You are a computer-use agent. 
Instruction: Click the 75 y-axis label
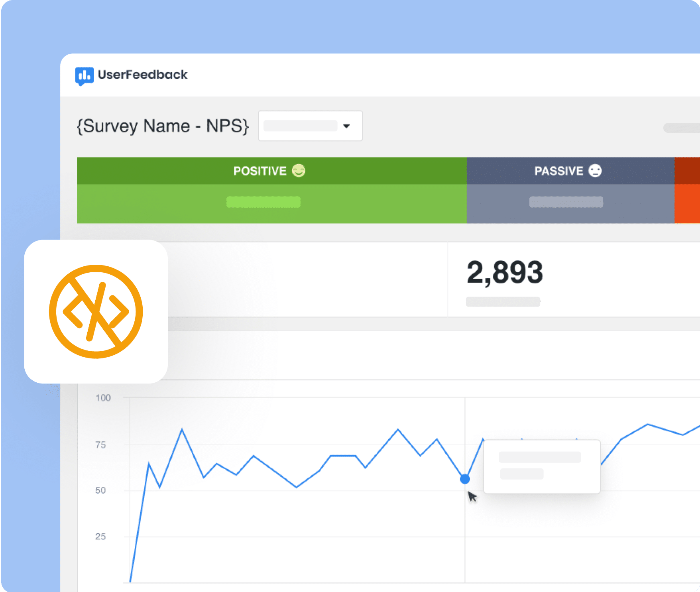(100, 445)
